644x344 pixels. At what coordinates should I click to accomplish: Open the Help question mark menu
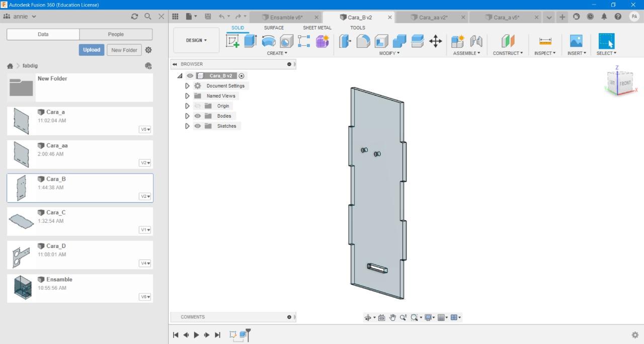(618, 17)
